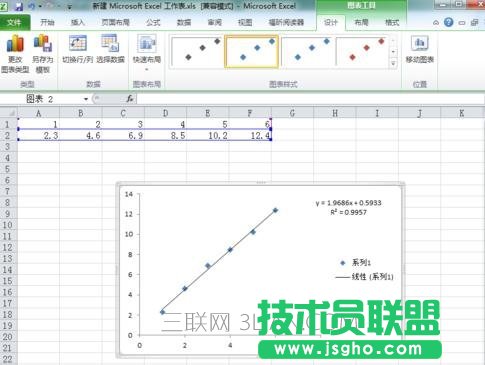Viewport: 485px width, 365px height.
Task: Click the Excel logo in the title bar
Action: [x=4, y=6]
